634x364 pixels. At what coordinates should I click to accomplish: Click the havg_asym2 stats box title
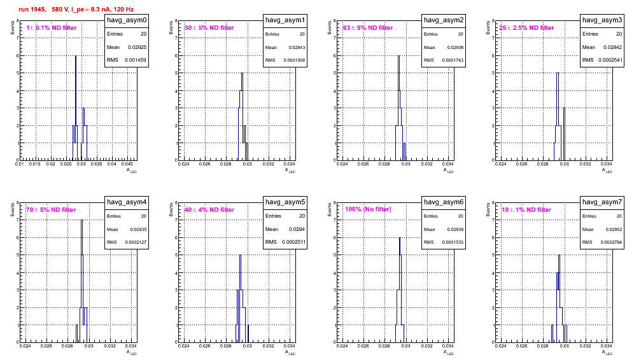coord(444,20)
